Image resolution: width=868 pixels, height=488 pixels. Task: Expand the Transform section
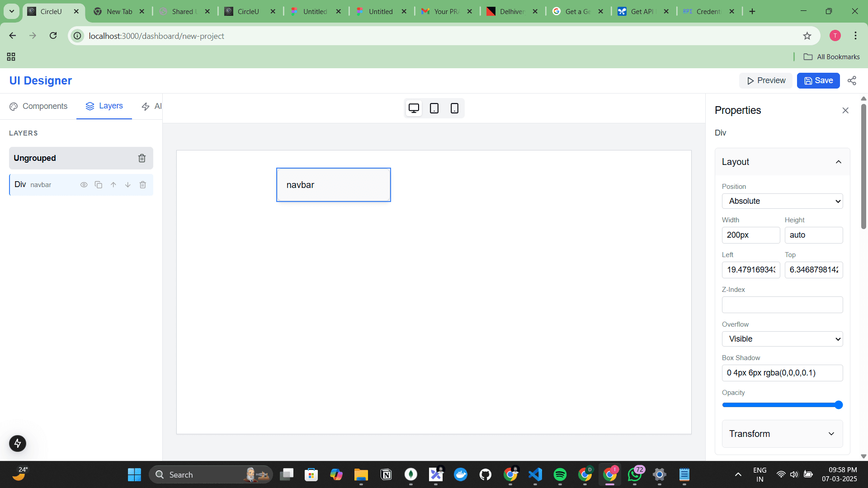[x=782, y=434]
